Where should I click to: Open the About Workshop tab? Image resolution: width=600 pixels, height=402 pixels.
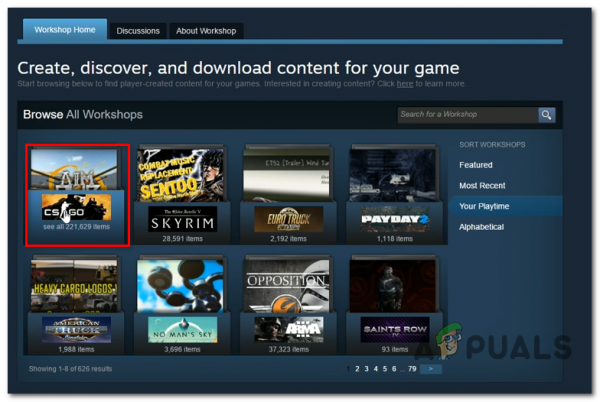click(x=206, y=31)
